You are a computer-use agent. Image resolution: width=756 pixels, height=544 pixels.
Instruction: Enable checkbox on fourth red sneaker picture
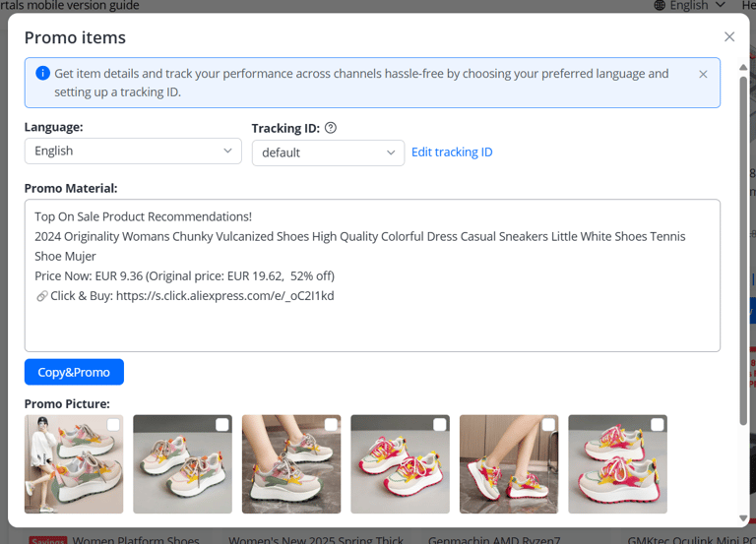click(x=440, y=425)
